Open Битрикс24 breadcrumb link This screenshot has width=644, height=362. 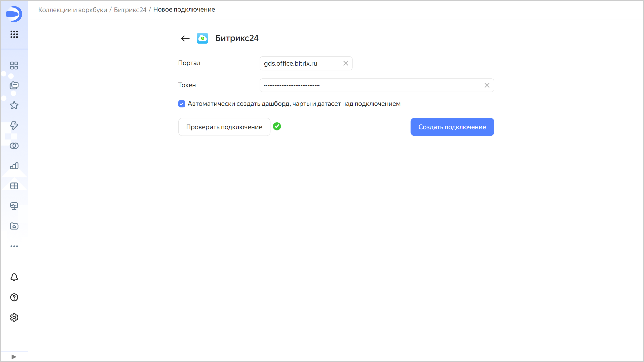point(130,10)
